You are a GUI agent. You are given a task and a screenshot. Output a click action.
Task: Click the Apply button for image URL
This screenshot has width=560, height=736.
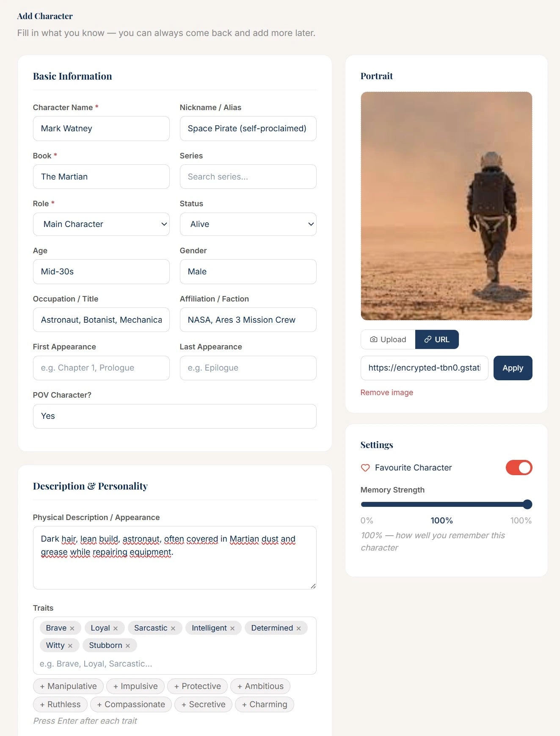click(513, 368)
